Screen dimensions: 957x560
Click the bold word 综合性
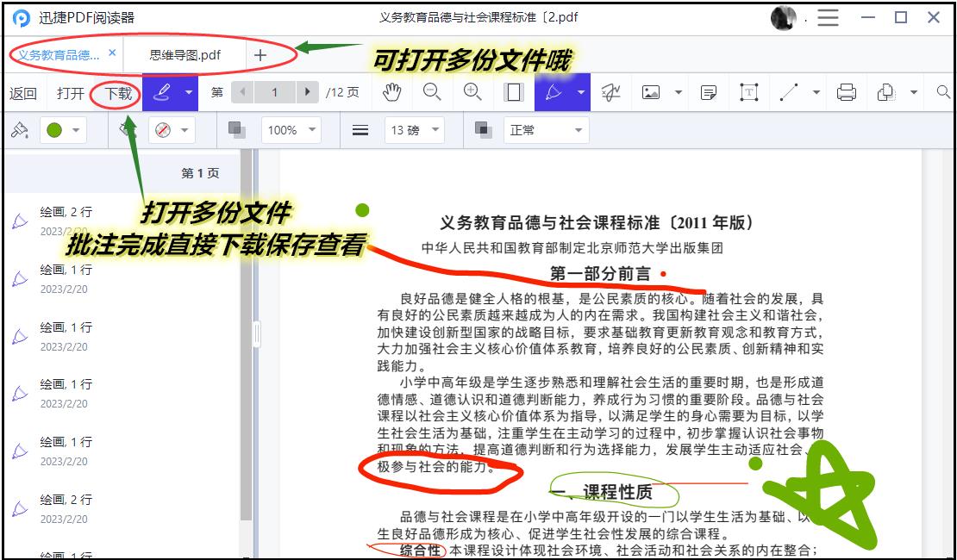[421, 551]
